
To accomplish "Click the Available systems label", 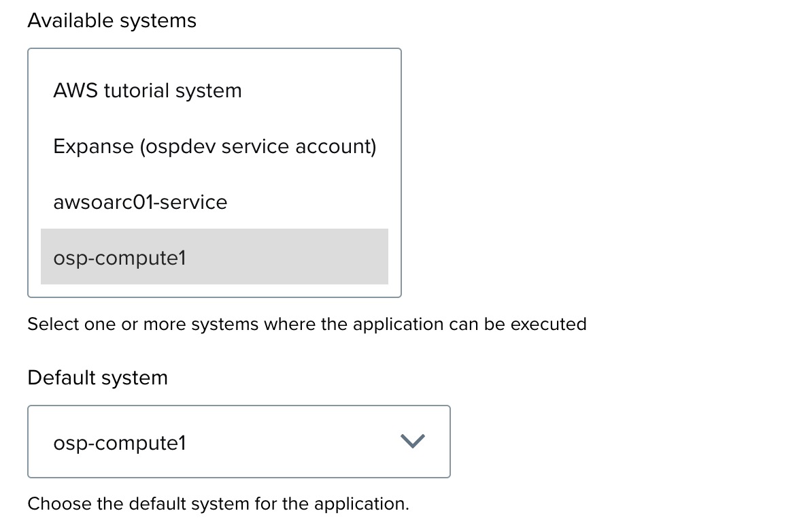I will point(112,21).
